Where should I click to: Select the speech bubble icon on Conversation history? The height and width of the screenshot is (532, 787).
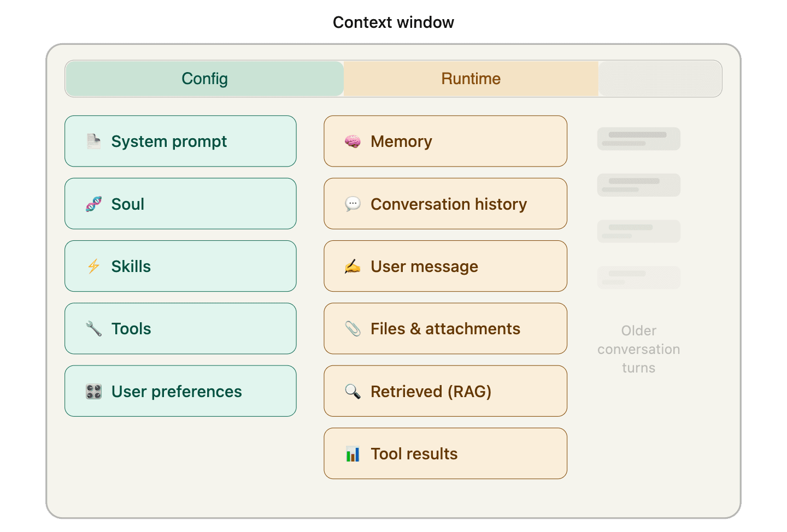point(353,204)
